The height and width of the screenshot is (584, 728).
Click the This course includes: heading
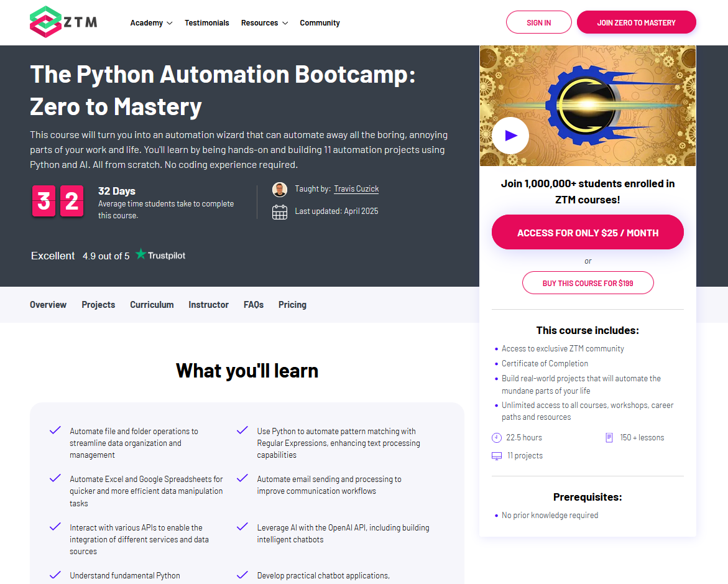point(587,330)
